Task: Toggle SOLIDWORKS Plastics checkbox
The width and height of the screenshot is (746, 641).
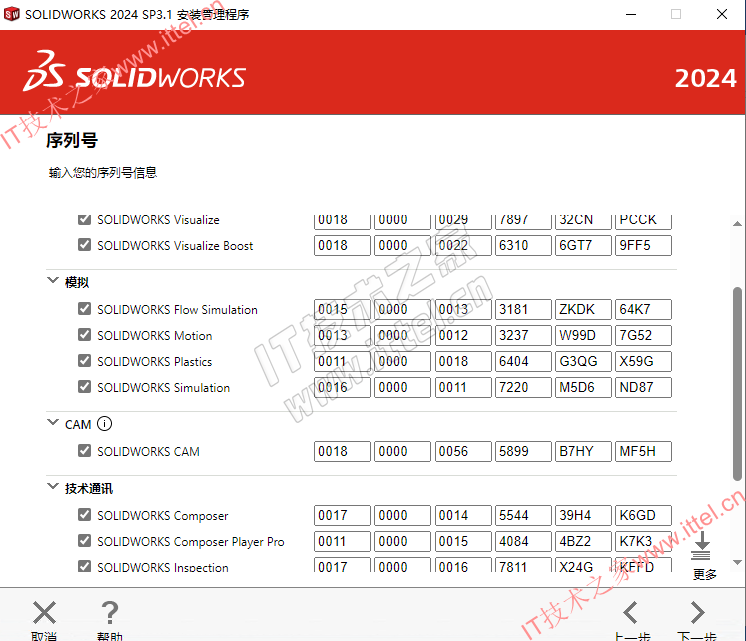Action: tap(85, 361)
